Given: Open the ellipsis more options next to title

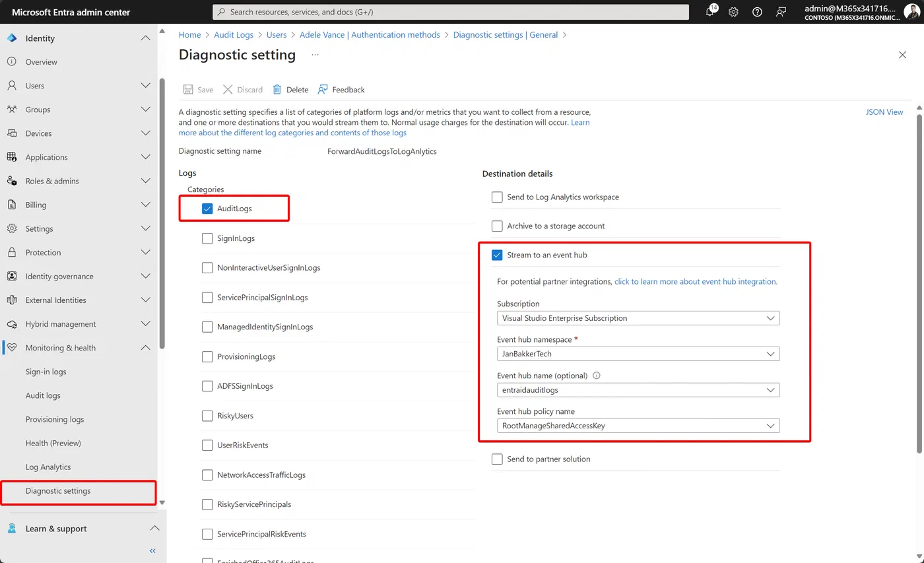Looking at the screenshot, I should tap(315, 55).
